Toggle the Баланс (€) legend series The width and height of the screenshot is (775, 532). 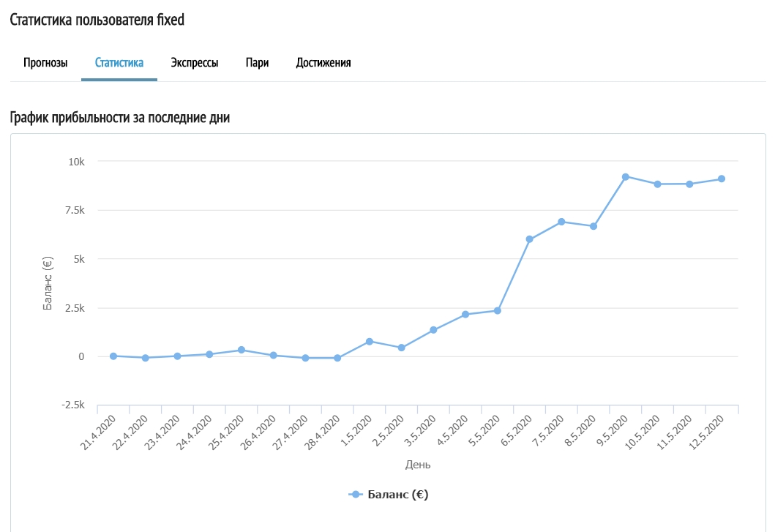coord(389,495)
